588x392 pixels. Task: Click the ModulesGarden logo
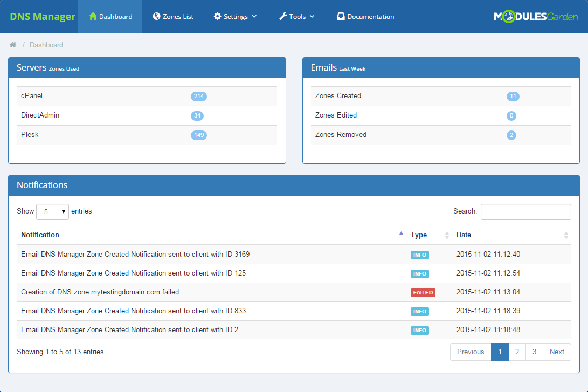pyautogui.click(x=536, y=16)
